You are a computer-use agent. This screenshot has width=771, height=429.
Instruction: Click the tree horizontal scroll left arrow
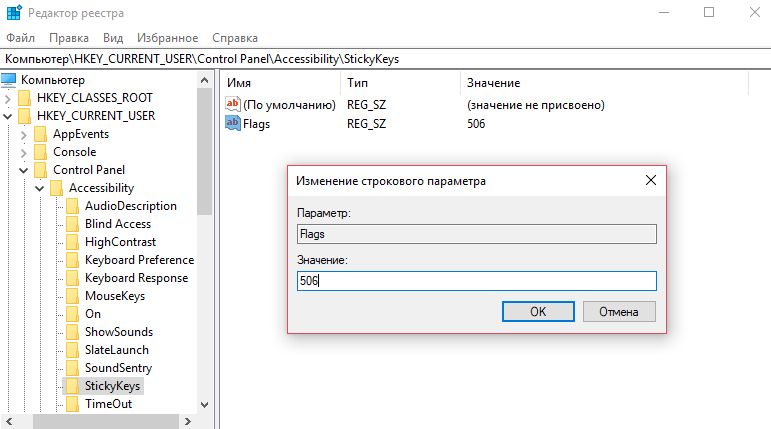[9, 421]
